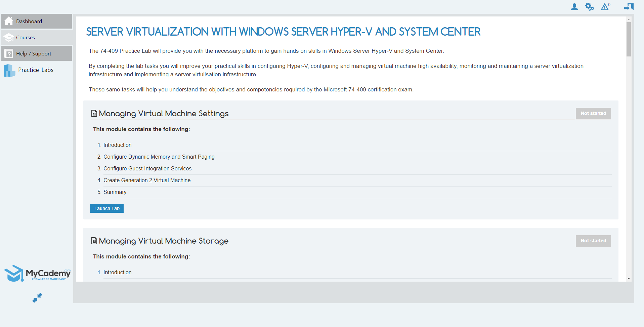Open Help/Support using the question book icon
The width and height of the screenshot is (644, 327).
[x=8, y=53]
